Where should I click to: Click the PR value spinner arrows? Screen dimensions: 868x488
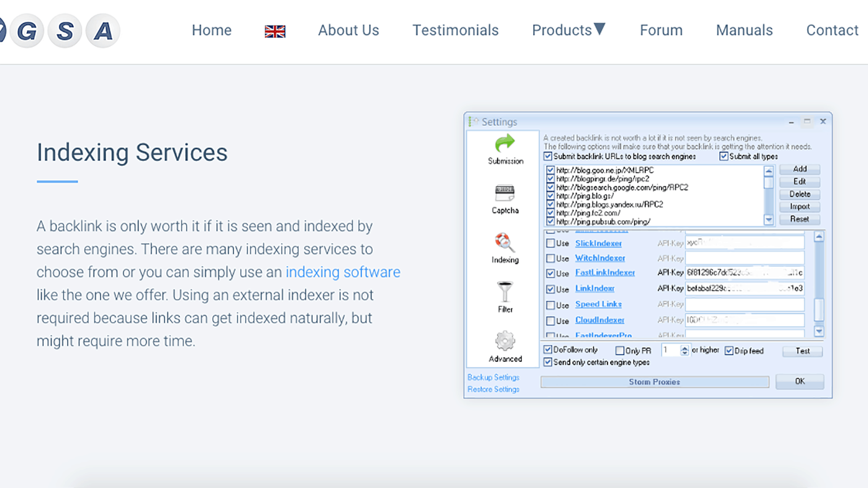pos(684,351)
